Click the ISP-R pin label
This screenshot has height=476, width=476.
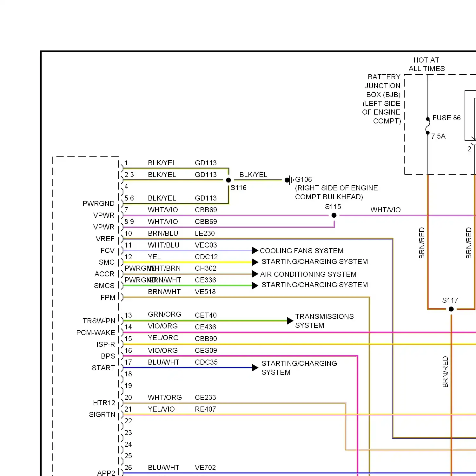[x=106, y=344]
